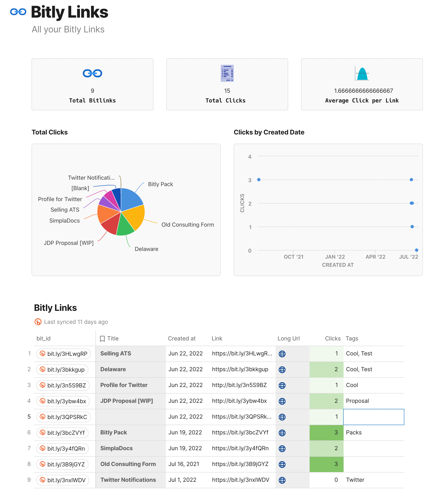Follow the https://bit.ly/3y4fQRn link
Viewport: 448px width, 499px height.
pyautogui.click(x=240, y=448)
